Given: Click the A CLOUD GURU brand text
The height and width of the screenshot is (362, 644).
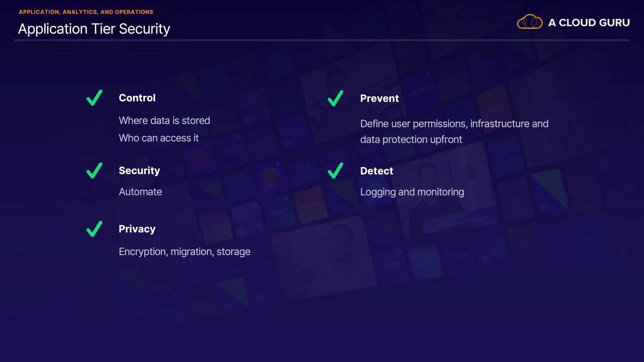Looking at the screenshot, I should coord(589,23).
